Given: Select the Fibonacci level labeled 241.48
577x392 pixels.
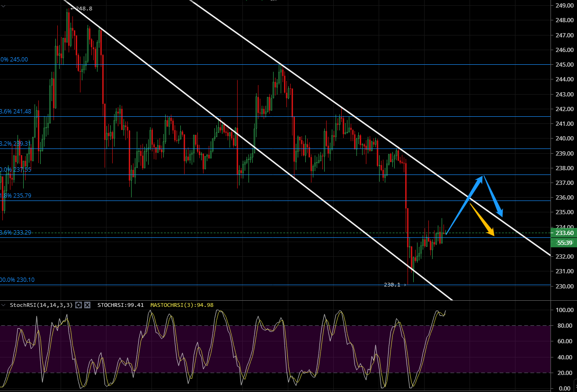Looking at the screenshot, I should (x=19, y=112).
